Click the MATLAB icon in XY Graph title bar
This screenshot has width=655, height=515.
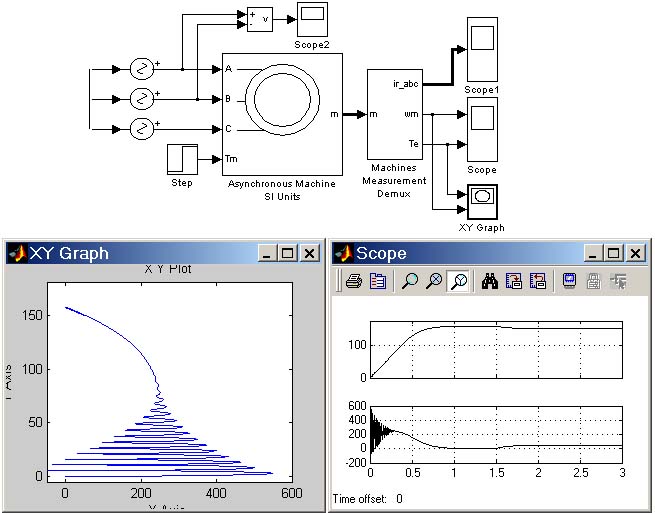[18, 253]
